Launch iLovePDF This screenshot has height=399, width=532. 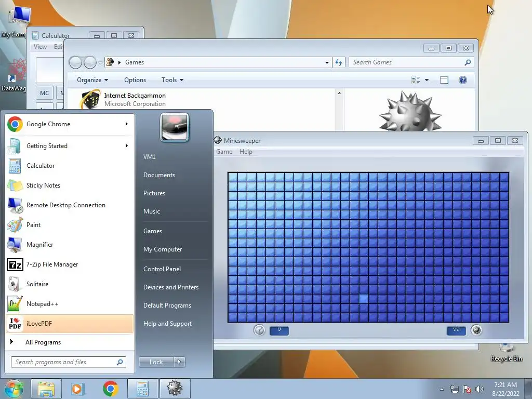(x=69, y=323)
